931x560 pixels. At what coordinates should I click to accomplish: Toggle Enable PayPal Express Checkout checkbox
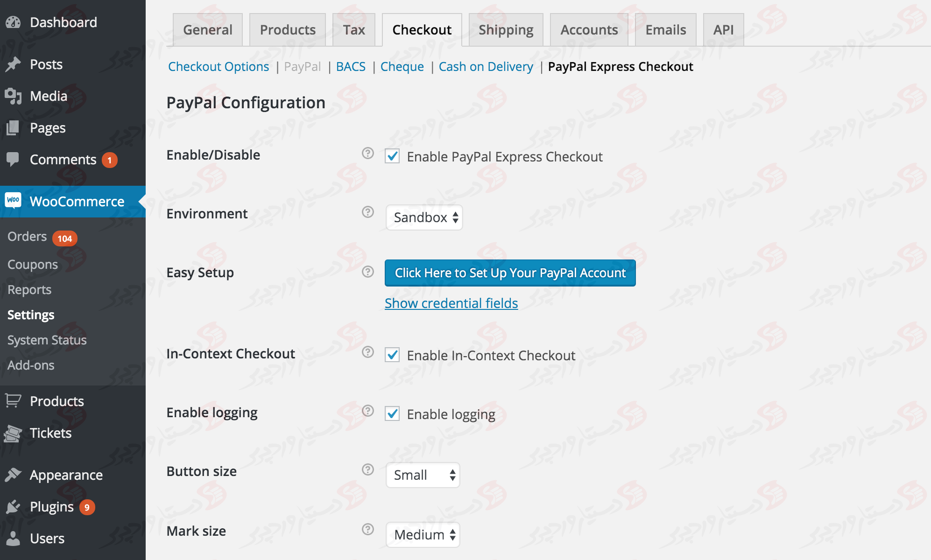click(392, 156)
